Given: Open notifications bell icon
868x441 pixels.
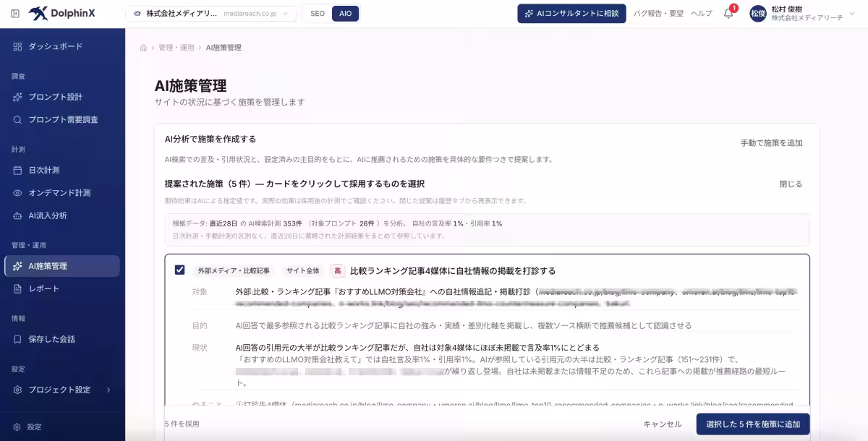Looking at the screenshot, I should 728,13.
